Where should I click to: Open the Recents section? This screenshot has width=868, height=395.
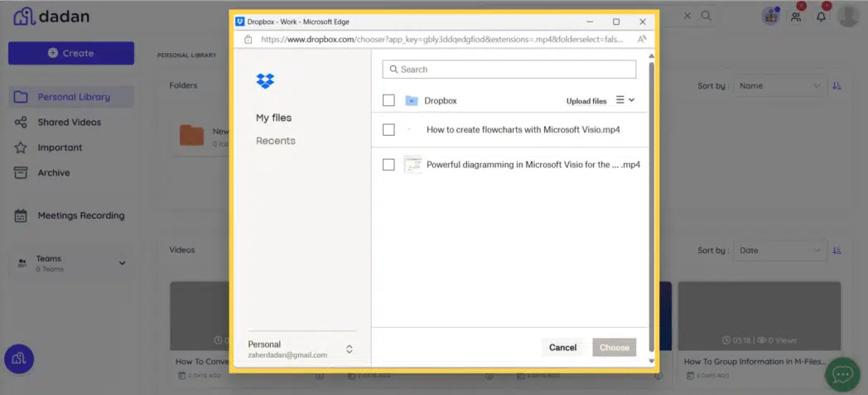275,141
